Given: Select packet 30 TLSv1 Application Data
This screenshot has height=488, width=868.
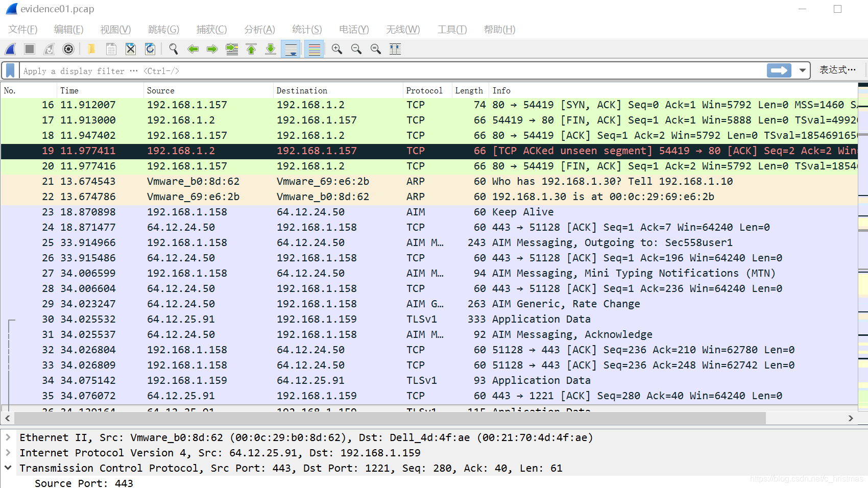Looking at the screenshot, I should click(x=429, y=319).
